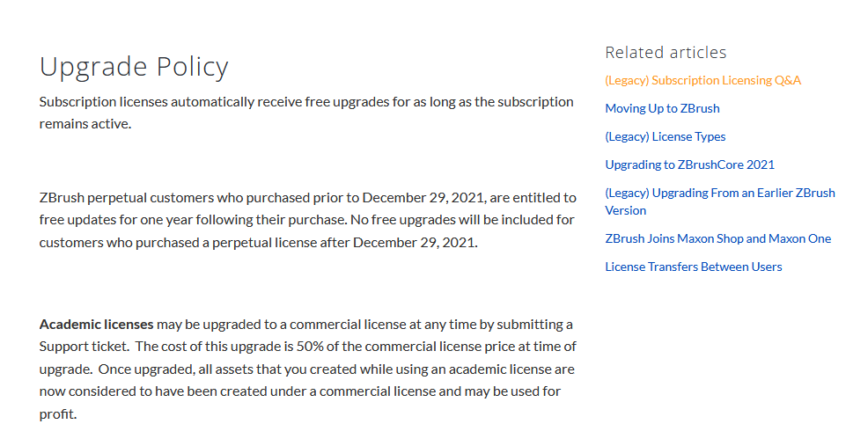The width and height of the screenshot is (868, 446).
Task: Click the Upgrade Policy page heading
Action: tap(134, 67)
